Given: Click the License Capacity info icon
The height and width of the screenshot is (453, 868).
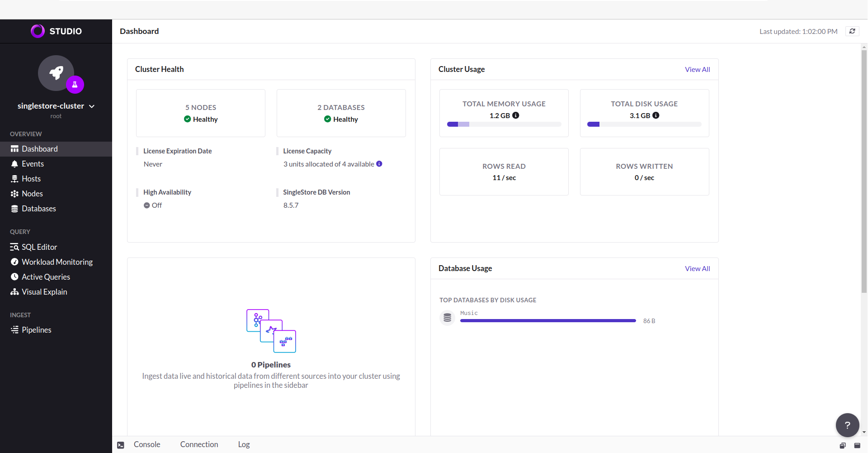Looking at the screenshot, I should 379,164.
